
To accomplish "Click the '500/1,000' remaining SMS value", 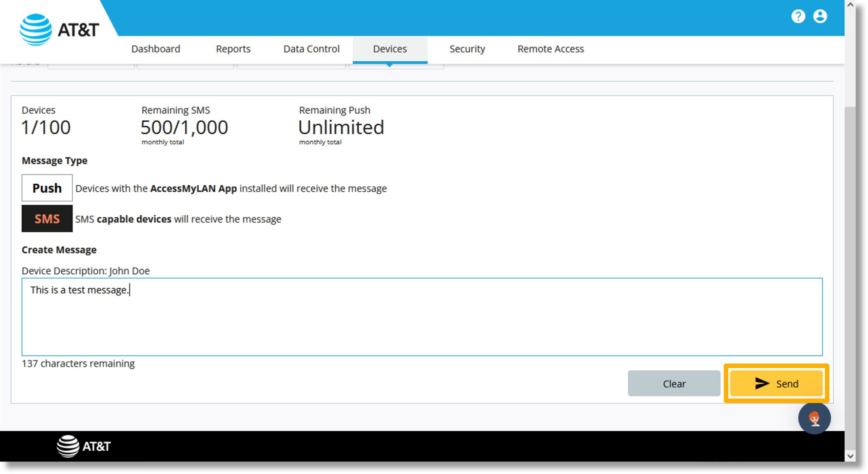I will [x=184, y=128].
